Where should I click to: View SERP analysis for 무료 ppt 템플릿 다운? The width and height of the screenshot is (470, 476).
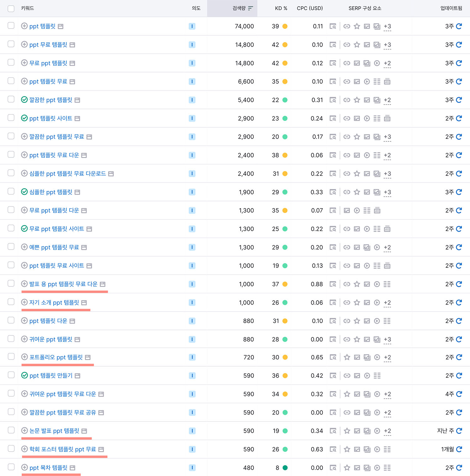point(333,210)
